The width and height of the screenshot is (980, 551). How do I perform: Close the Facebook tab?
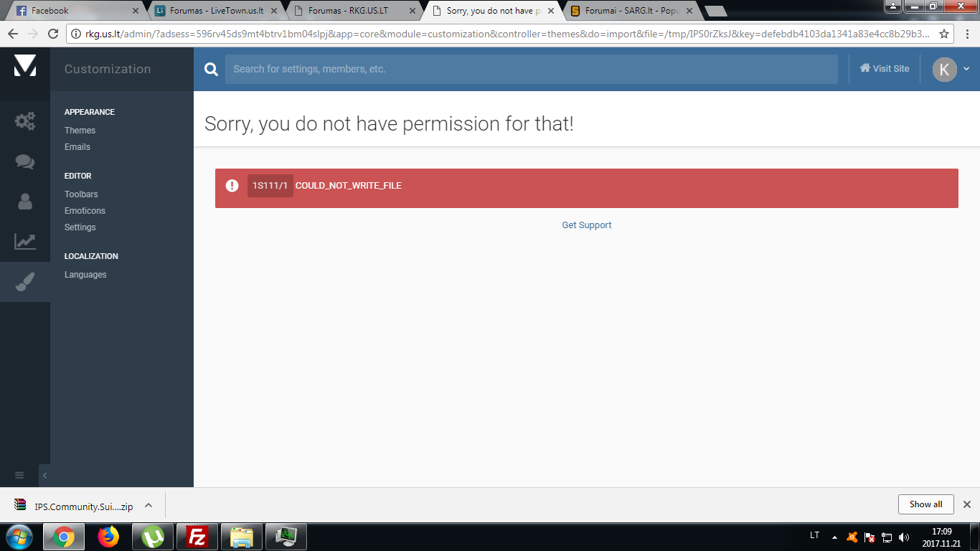tap(136, 11)
